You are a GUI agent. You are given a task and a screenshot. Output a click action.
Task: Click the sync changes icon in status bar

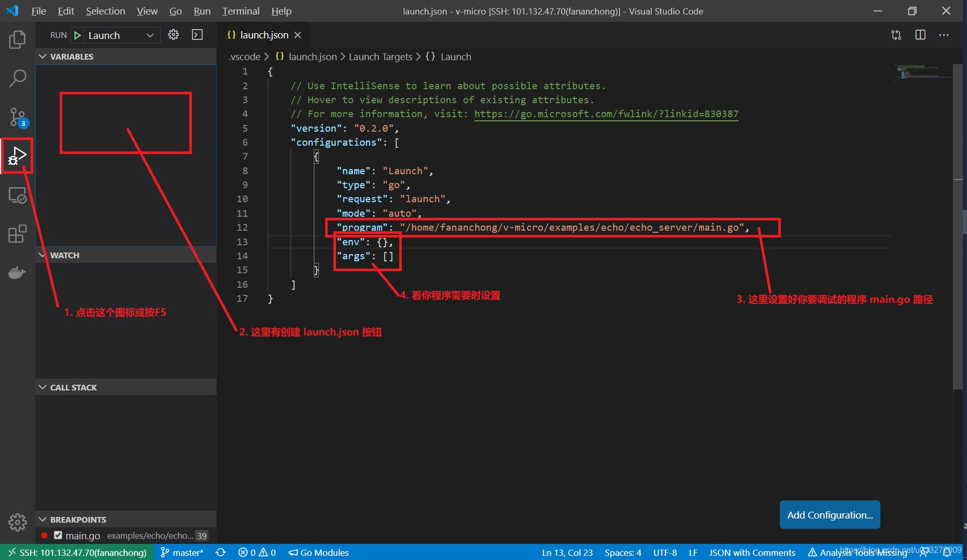[x=220, y=552]
